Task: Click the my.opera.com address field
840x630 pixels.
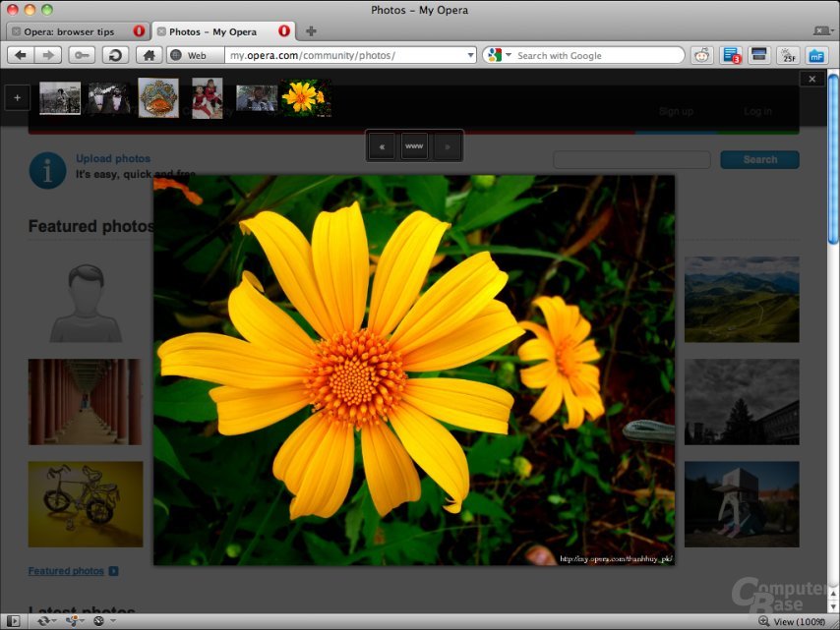Action: [x=345, y=55]
